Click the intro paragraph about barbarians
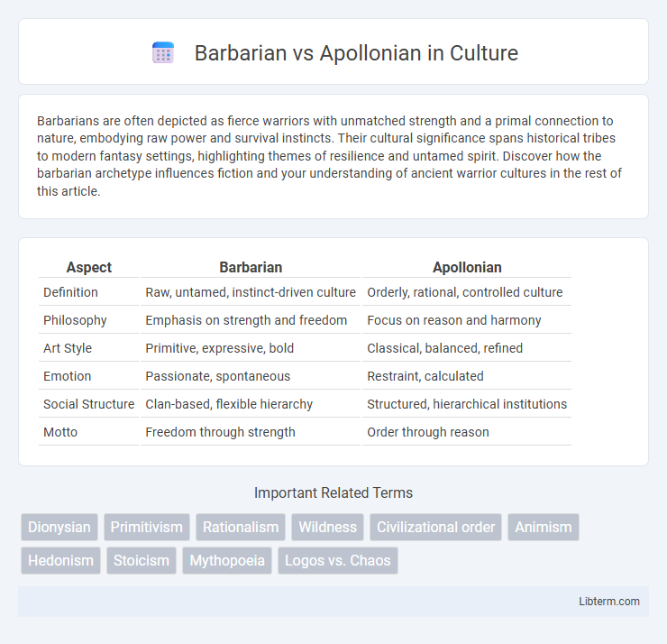The image size is (667, 644). [x=329, y=156]
